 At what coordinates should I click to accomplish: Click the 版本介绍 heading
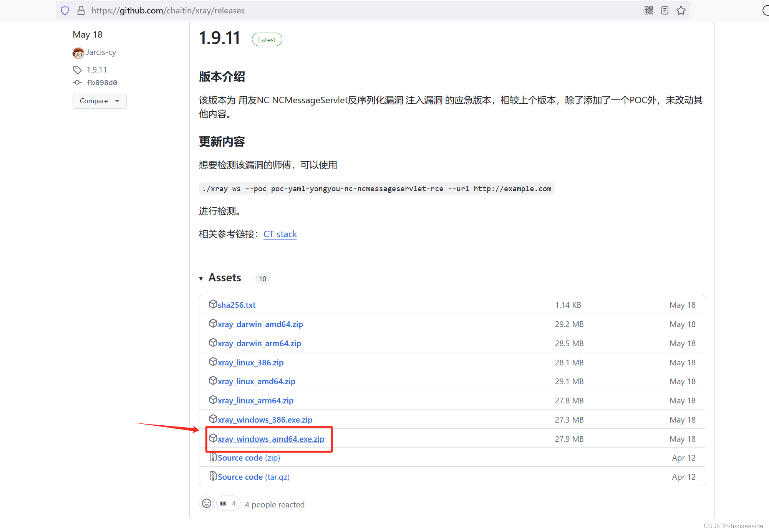point(222,77)
